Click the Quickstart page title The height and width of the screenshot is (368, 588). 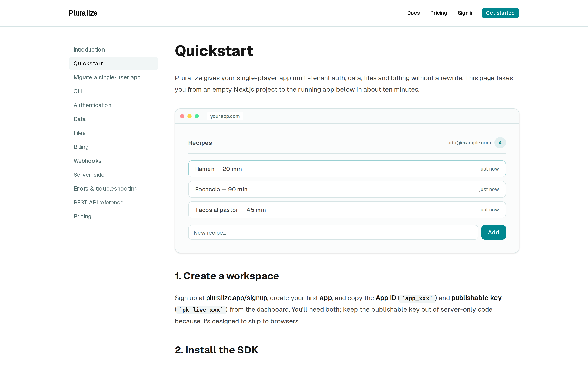[x=214, y=51]
